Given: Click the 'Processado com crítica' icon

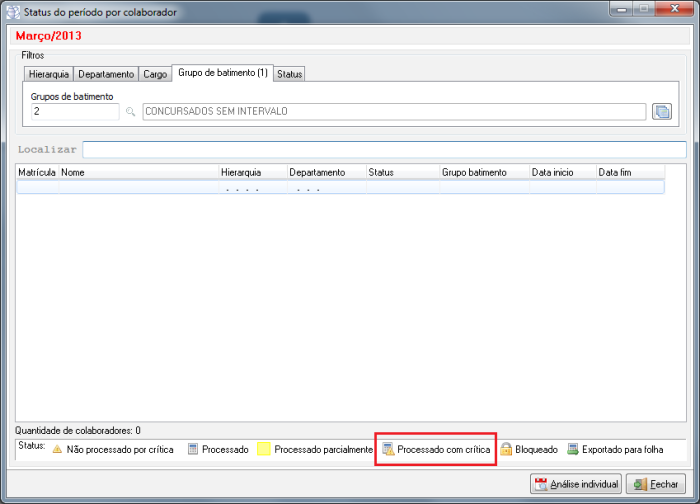Looking at the screenshot, I should coord(388,450).
